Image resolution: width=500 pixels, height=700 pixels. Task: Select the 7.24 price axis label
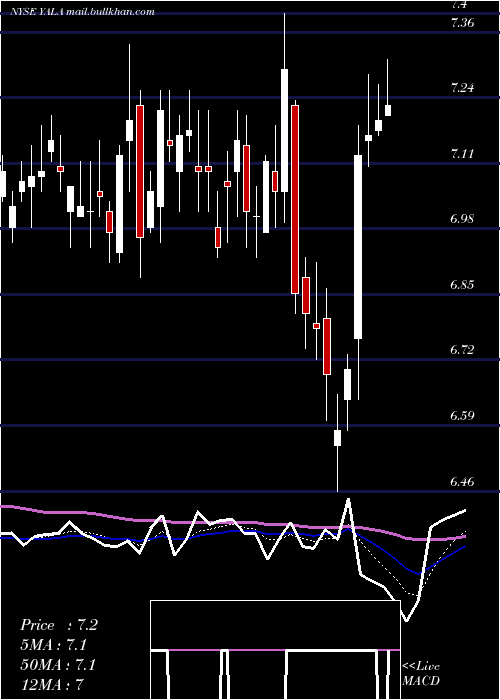click(x=462, y=88)
